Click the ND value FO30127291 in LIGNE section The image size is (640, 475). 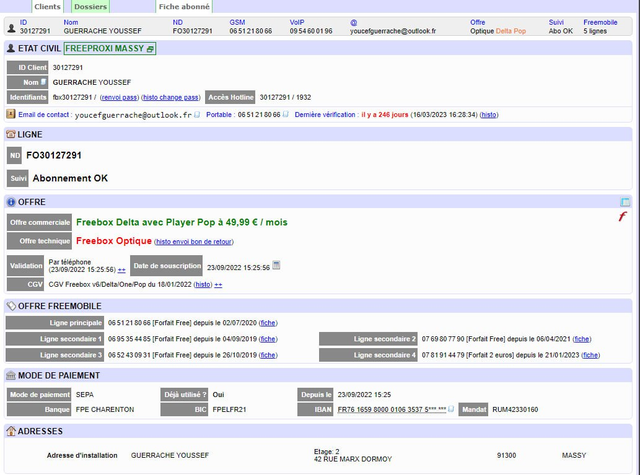point(54,155)
